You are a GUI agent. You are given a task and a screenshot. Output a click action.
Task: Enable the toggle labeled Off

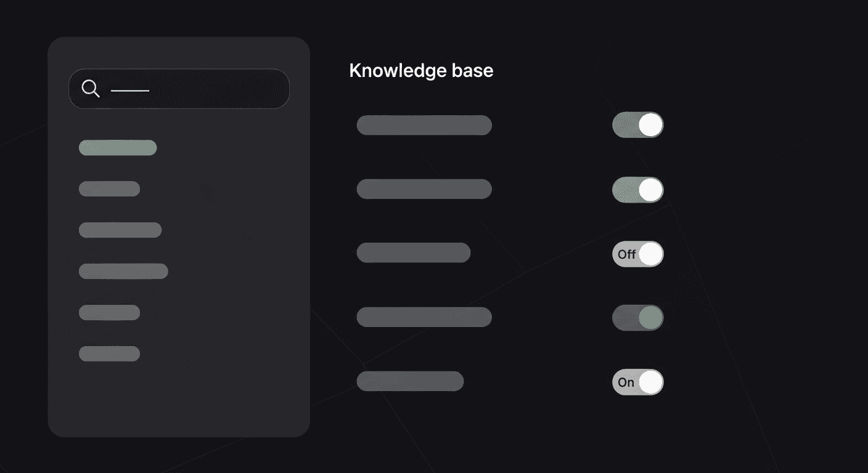point(637,254)
